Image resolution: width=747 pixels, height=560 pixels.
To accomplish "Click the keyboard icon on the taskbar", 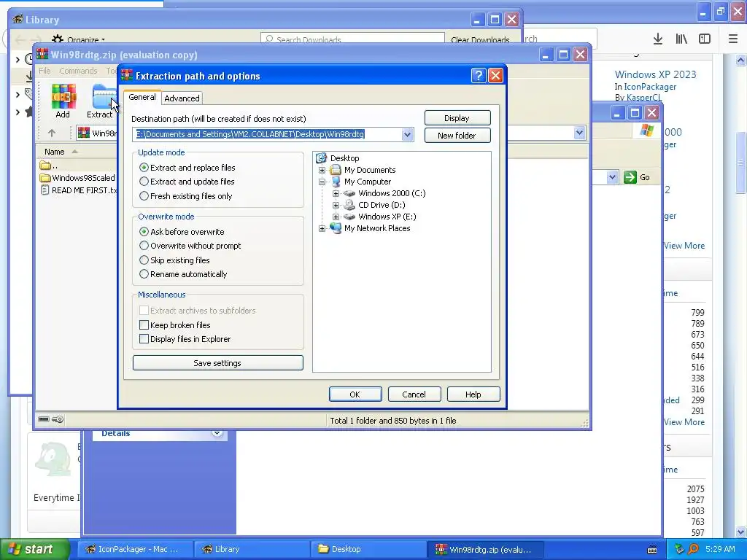I will pyautogui.click(x=652, y=550).
